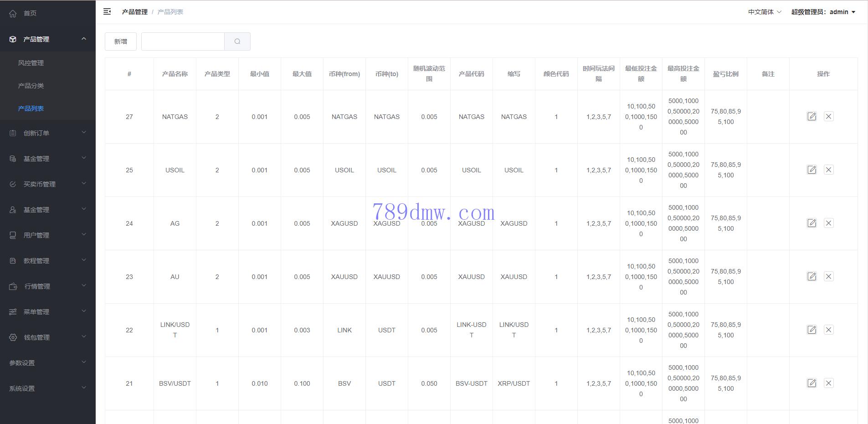Expand the 用户管理 sidebar menu
868x424 pixels.
(x=48, y=235)
